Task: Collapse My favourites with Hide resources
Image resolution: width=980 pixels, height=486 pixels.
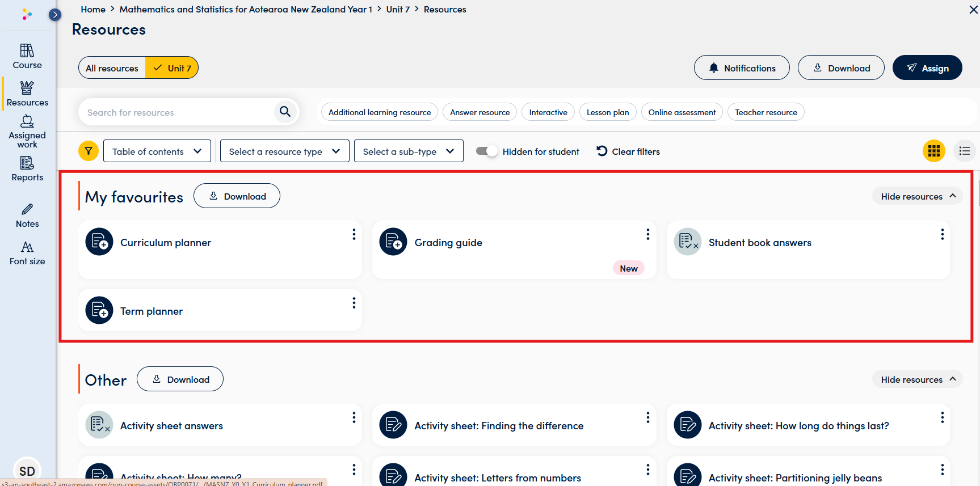Action: (x=917, y=196)
